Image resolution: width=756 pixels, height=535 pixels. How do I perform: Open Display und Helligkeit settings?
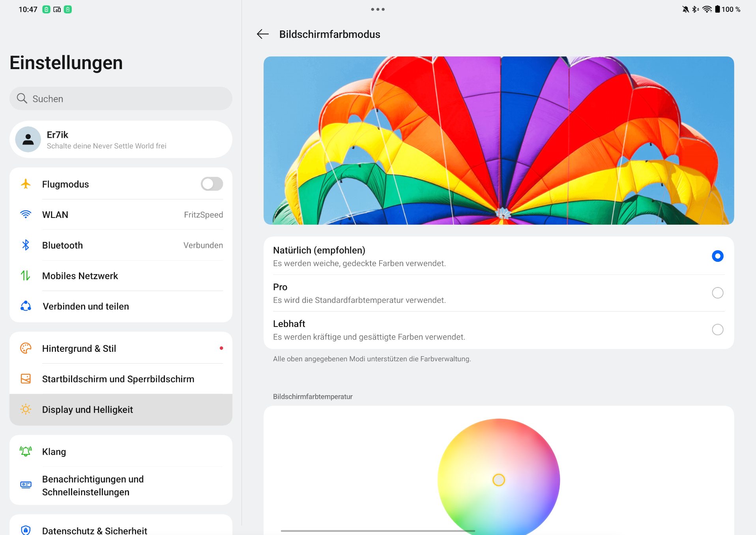tap(121, 409)
